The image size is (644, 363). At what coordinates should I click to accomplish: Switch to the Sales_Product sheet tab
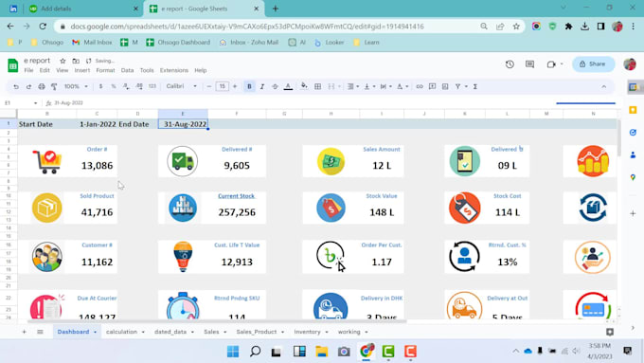pos(257,332)
